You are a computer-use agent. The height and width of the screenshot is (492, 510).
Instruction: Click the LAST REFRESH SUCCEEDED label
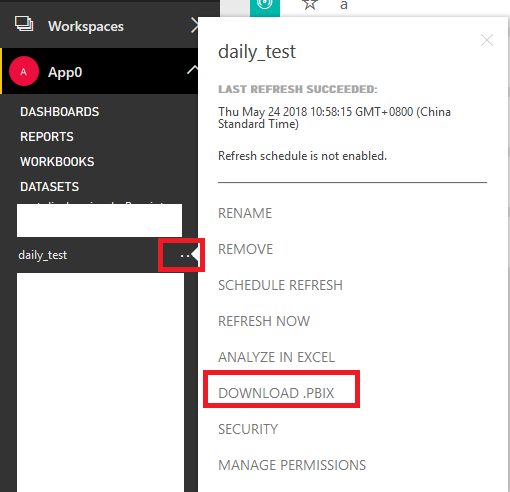pos(298,89)
